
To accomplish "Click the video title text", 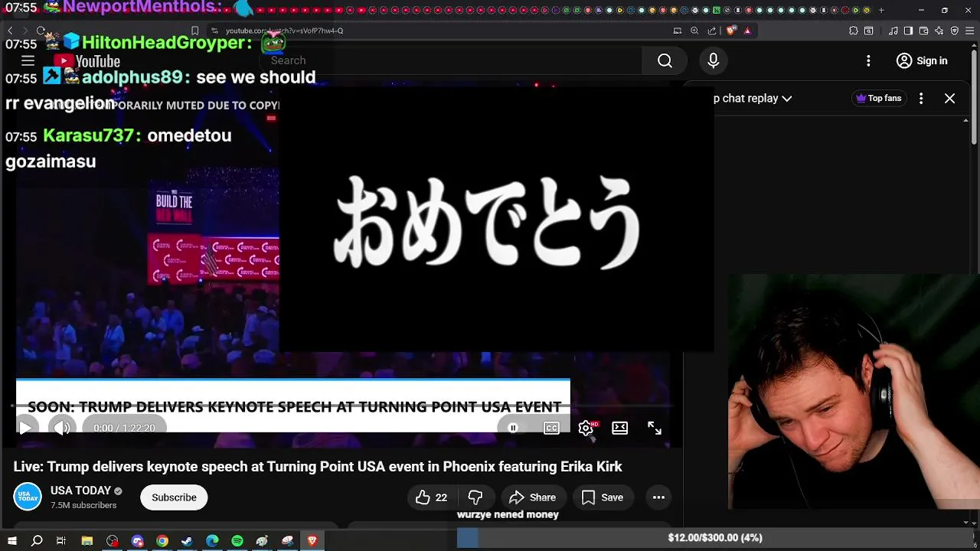I will click(318, 467).
